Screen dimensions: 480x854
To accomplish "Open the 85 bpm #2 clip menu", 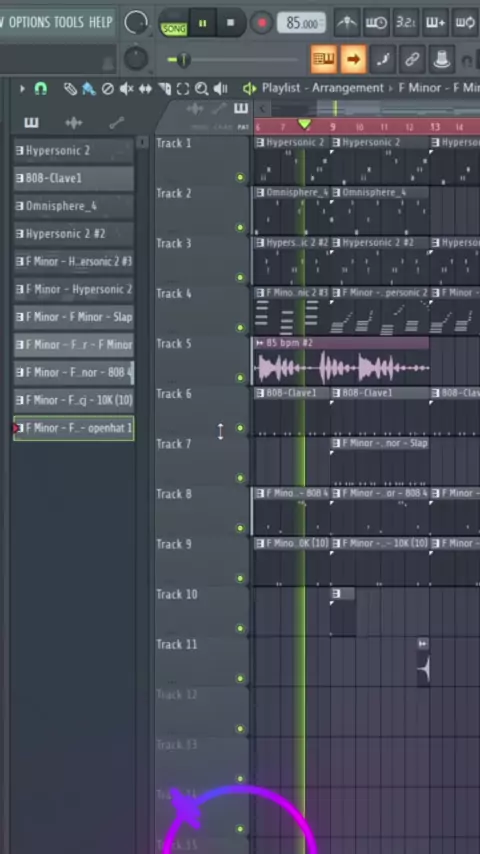I will point(259,343).
